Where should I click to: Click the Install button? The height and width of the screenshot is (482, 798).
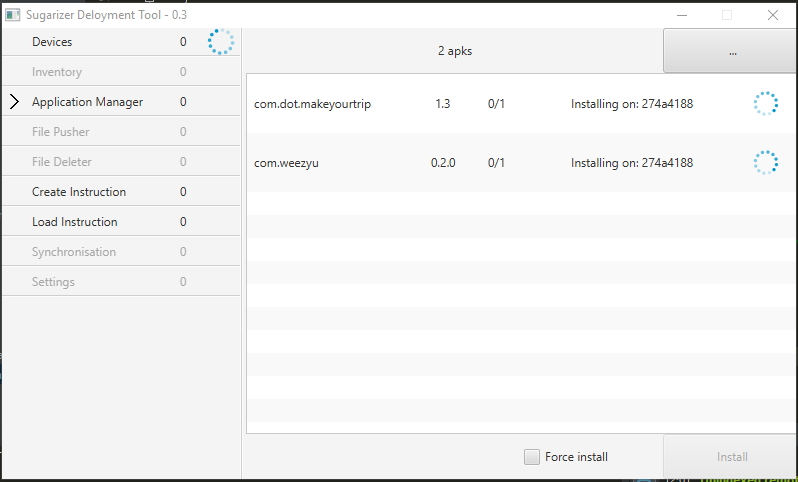tap(731, 457)
